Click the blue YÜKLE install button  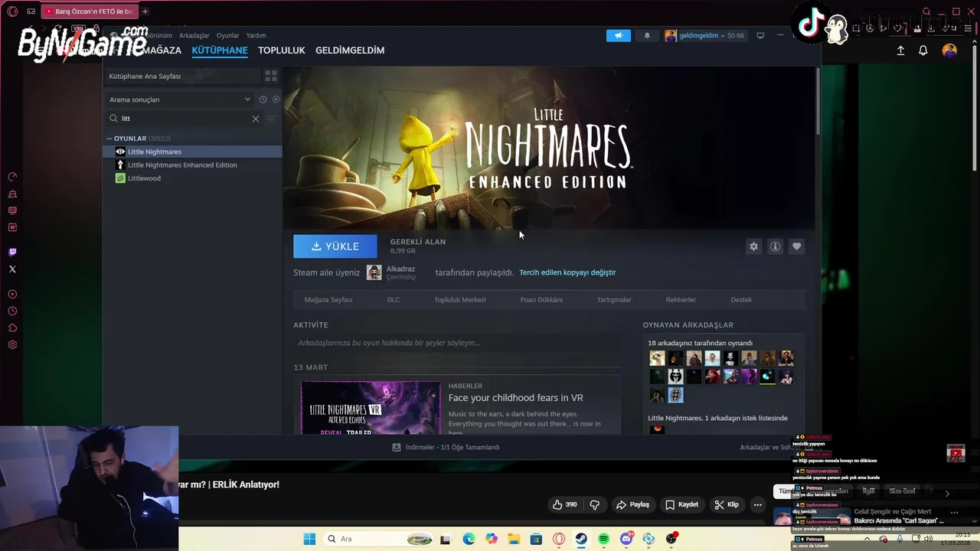click(335, 246)
